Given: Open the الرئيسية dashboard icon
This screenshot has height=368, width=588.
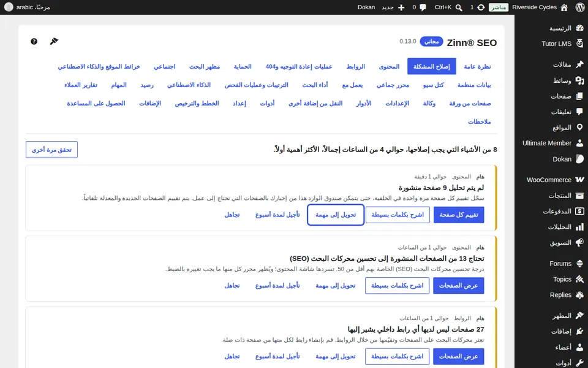Looking at the screenshot, I should click(x=579, y=28).
